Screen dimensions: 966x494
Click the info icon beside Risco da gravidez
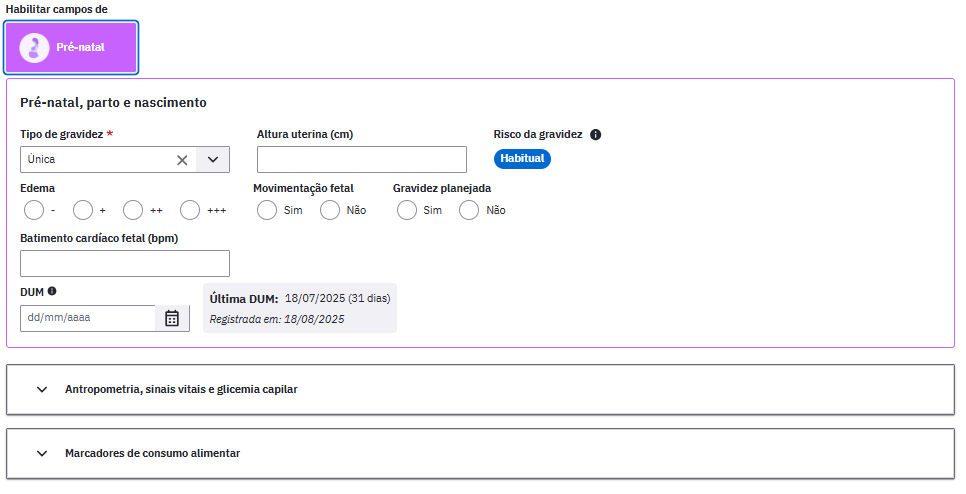595,135
